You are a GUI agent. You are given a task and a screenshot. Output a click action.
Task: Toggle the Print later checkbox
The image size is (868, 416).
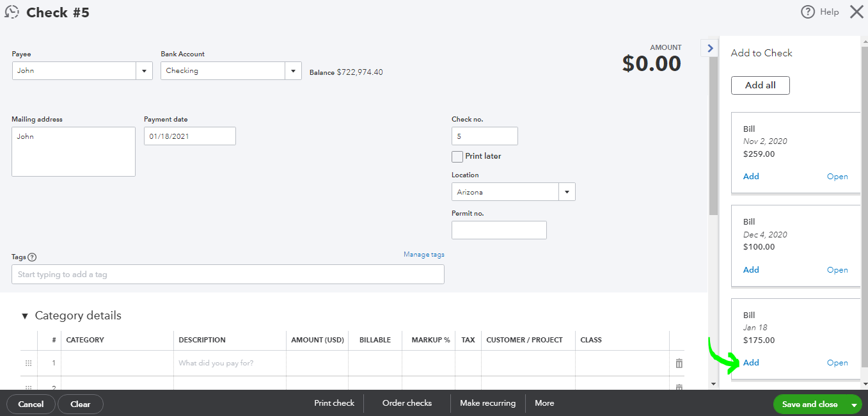pos(457,157)
